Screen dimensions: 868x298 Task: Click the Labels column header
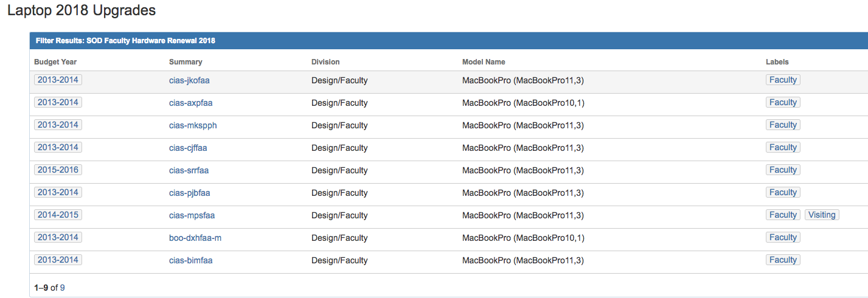pyautogui.click(x=777, y=62)
